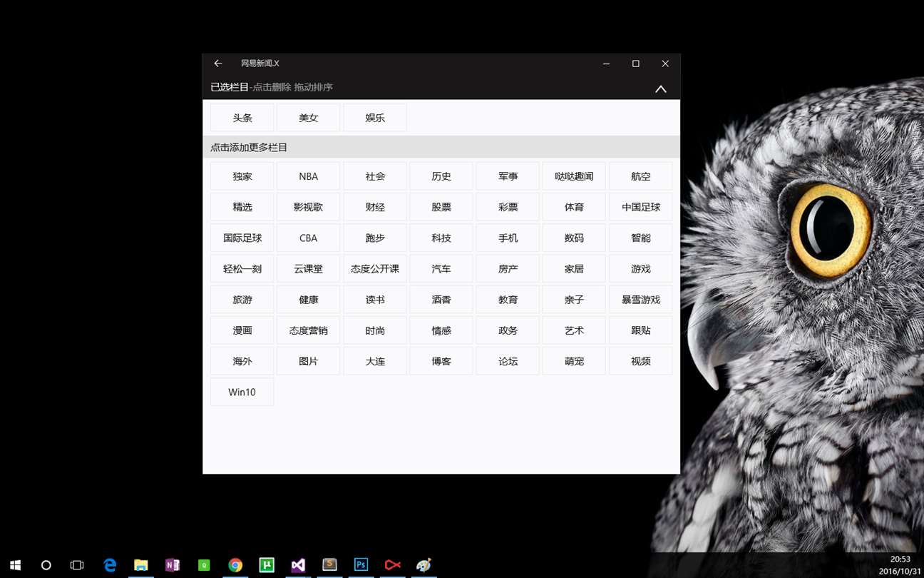924x578 pixels.
Task: Add the 态度公开课 column
Action: 375,269
